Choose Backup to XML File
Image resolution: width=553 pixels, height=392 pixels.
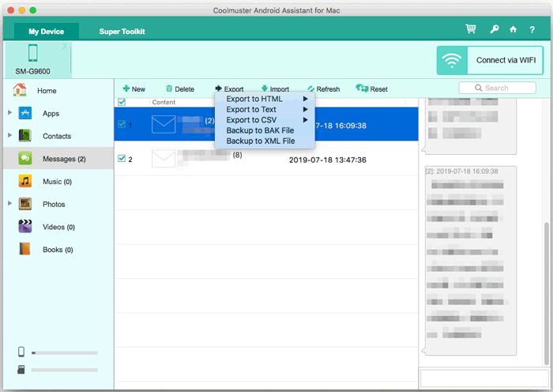[265, 141]
